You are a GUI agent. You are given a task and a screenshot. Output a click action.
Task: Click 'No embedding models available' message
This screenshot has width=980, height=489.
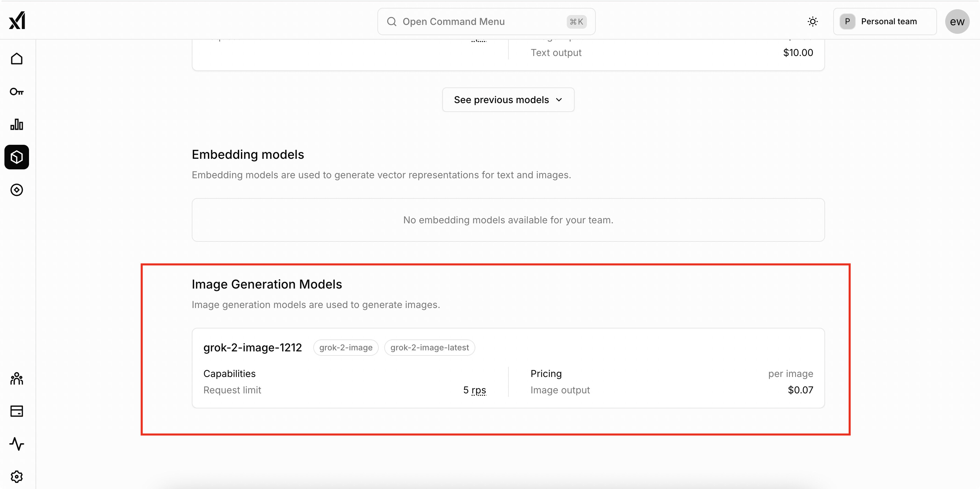(x=508, y=220)
